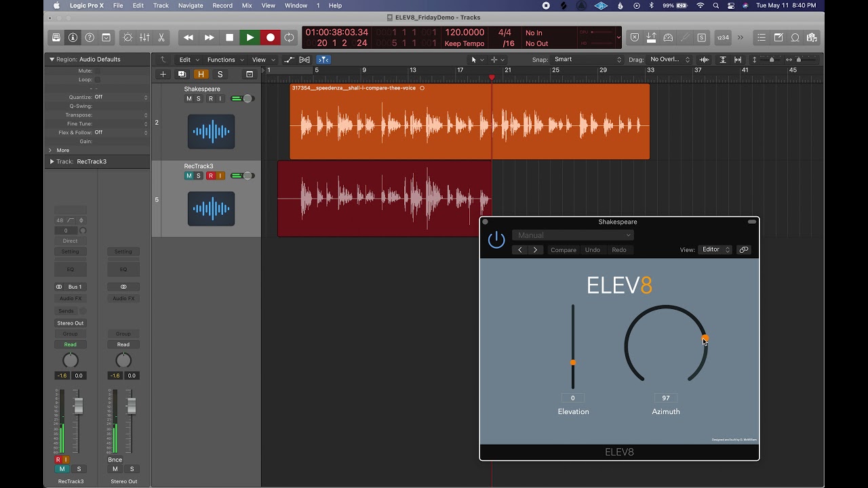Image resolution: width=868 pixels, height=488 pixels.
Task: Open Smart Controls dial icon
Action: 127,37
